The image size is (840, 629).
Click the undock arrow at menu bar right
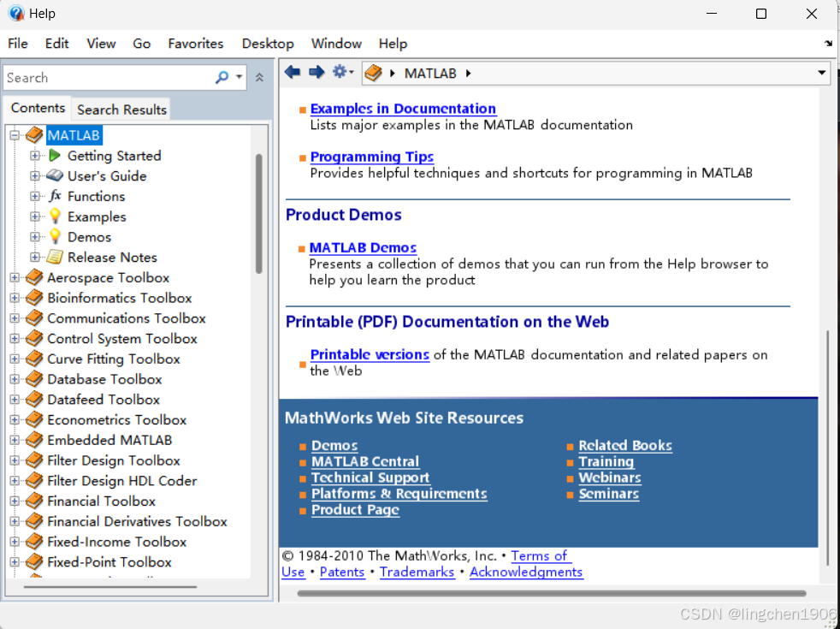pyautogui.click(x=828, y=44)
